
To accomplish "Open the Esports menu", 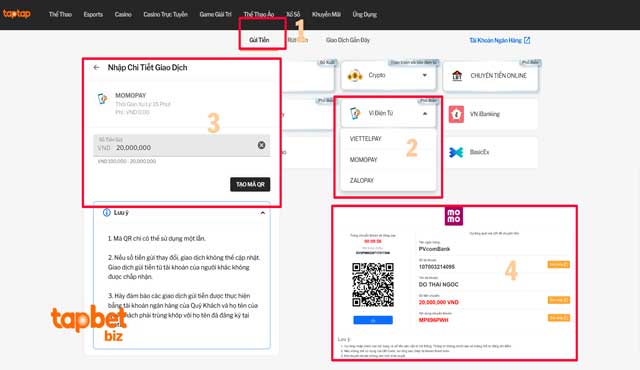I will [93, 14].
